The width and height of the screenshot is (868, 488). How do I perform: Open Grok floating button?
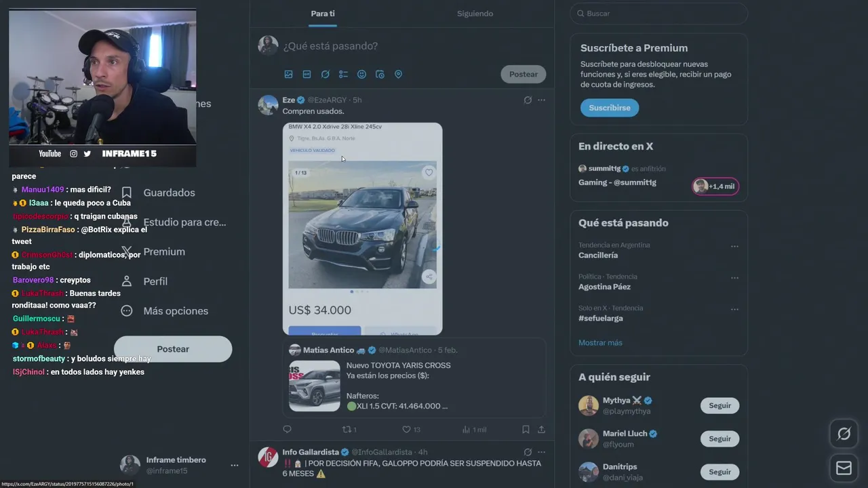pos(844,434)
